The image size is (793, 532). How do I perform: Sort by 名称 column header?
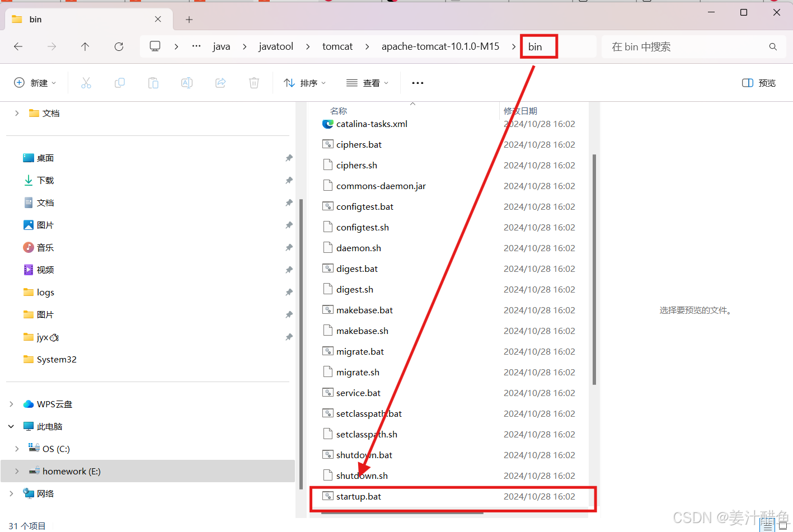339,111
